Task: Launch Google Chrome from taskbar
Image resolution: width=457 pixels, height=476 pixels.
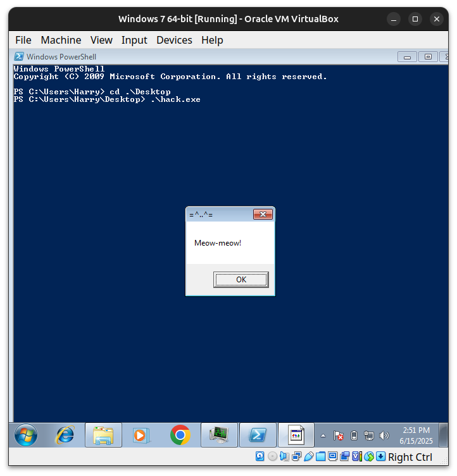Action: click(x=180, y=435)
